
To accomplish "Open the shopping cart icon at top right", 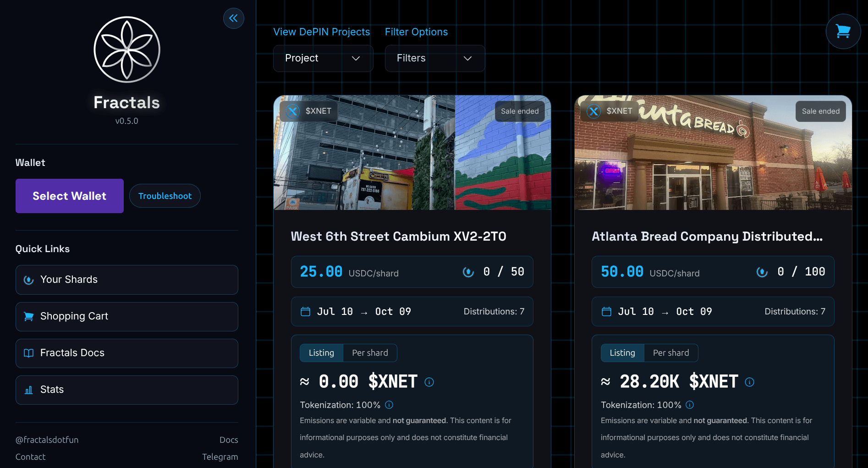I will pyautogui.click(x=843, y=31).
